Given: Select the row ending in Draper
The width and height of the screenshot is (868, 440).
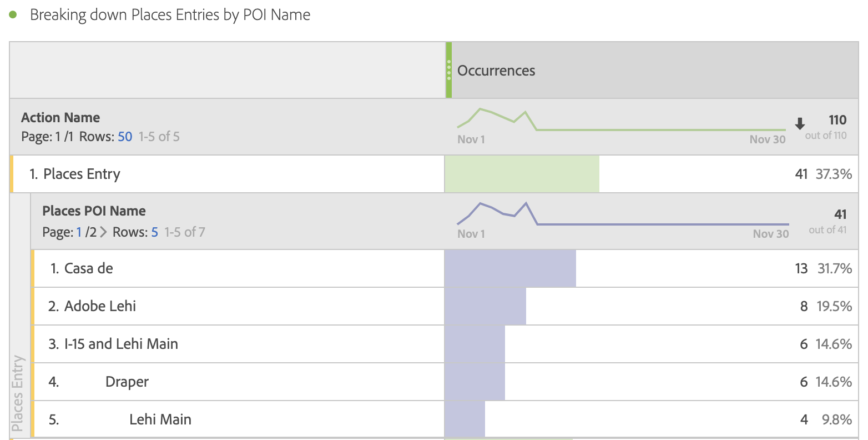Looking at the screenshot, I should [x=127, y=382].
